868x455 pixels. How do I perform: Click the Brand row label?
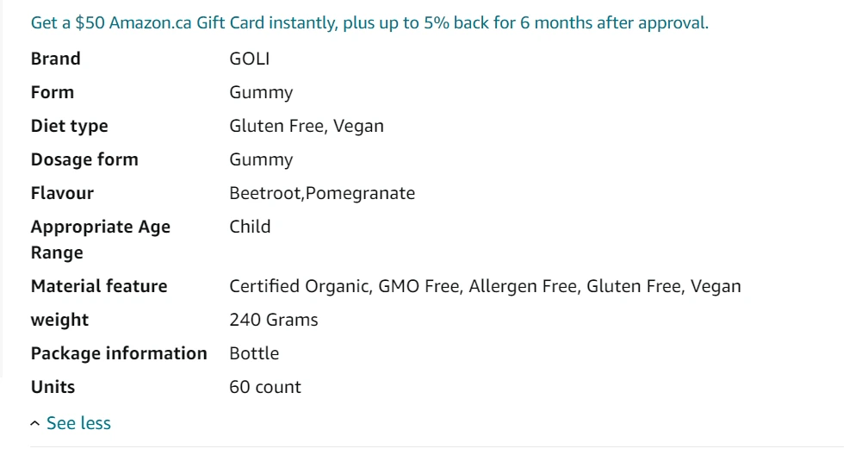coord(56,59)
